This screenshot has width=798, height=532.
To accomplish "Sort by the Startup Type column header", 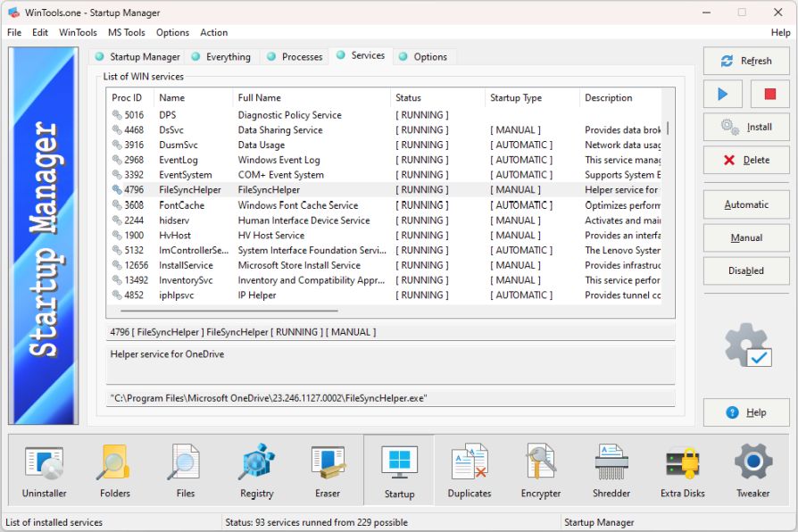I will (x=534, y=98).
